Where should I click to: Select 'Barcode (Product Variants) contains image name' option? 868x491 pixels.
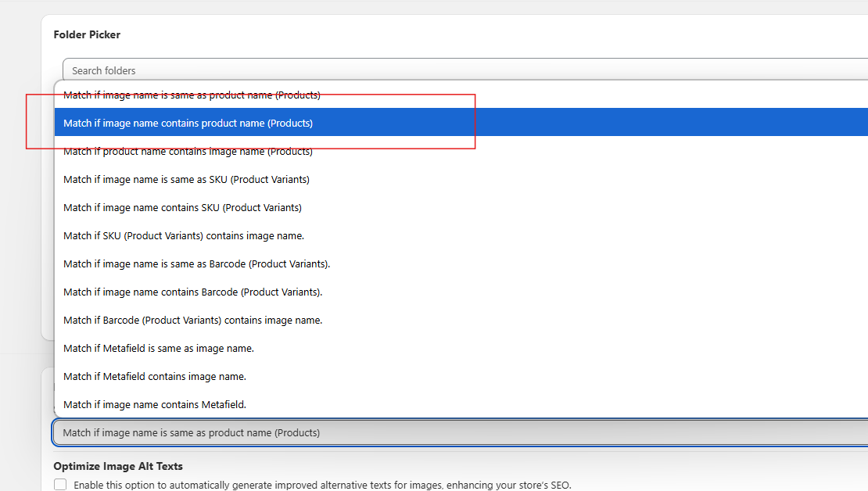192,321
